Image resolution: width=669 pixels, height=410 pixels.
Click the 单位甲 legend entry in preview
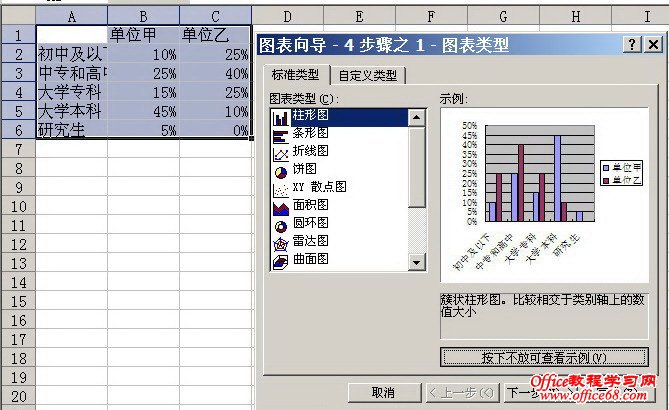pyautogui.click(x=622, y=167)
